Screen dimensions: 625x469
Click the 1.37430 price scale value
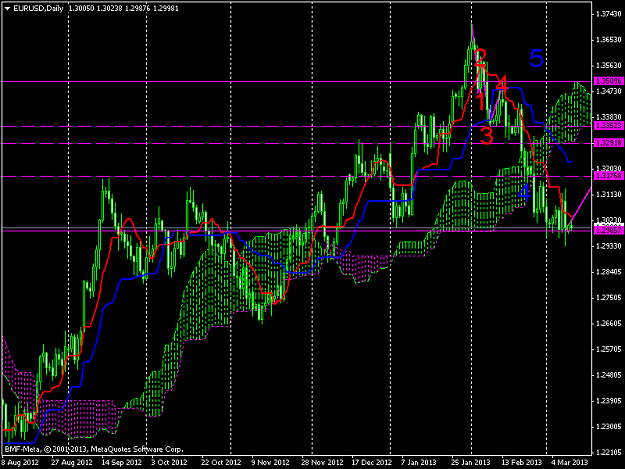(x=609, y=14)
